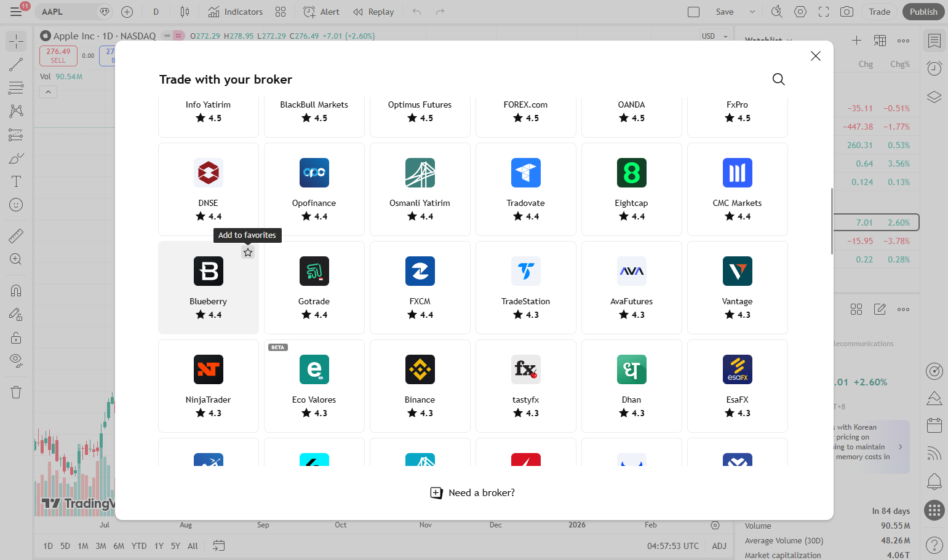Start bar Replay mode
Screen dimensions: 948x560
click(373, 12)
